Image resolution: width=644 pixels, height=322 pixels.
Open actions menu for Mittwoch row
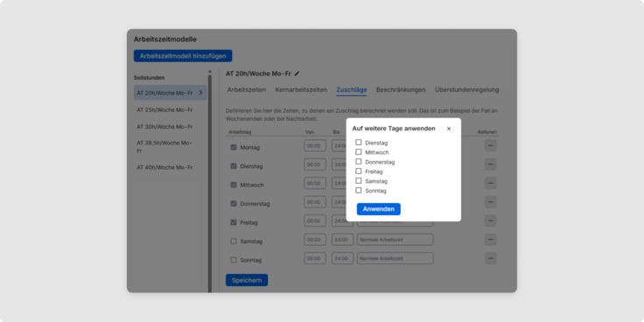[x=490, y=183]
